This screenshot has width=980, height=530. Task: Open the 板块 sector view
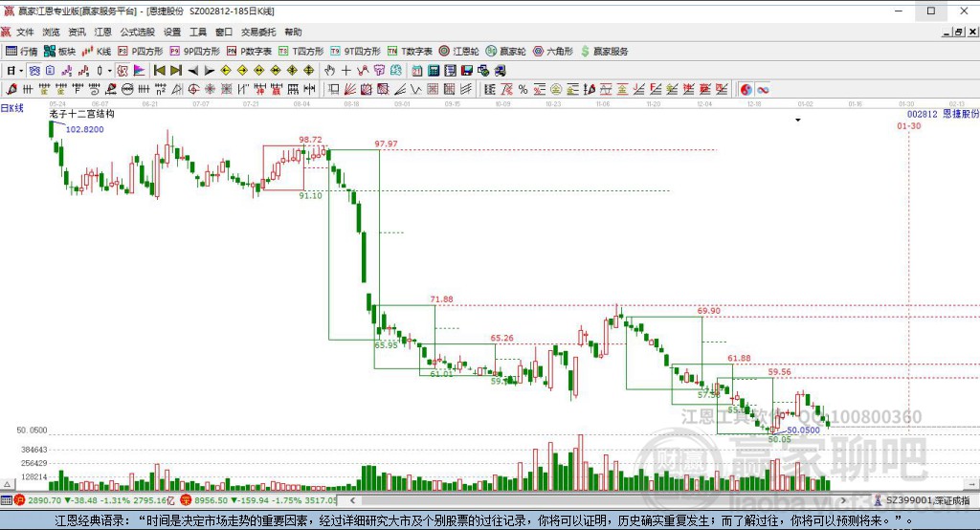pyautogui.click(x=60, y=52)
